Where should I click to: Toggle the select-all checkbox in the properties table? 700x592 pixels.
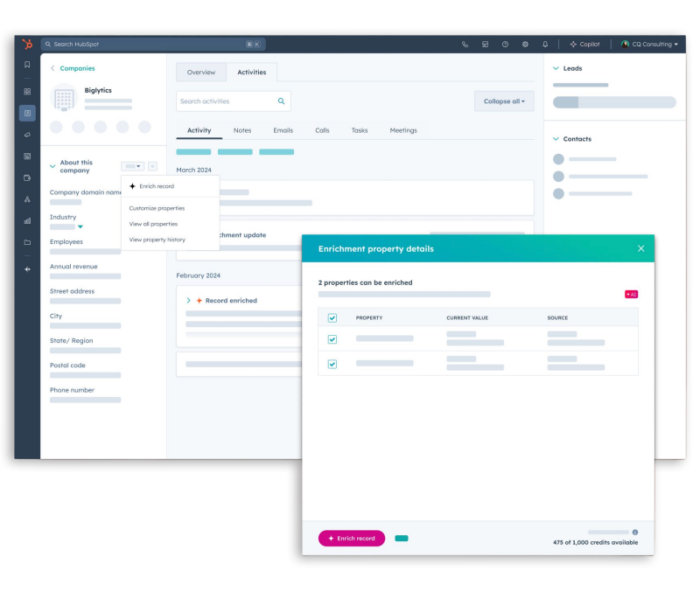(332, 317)
